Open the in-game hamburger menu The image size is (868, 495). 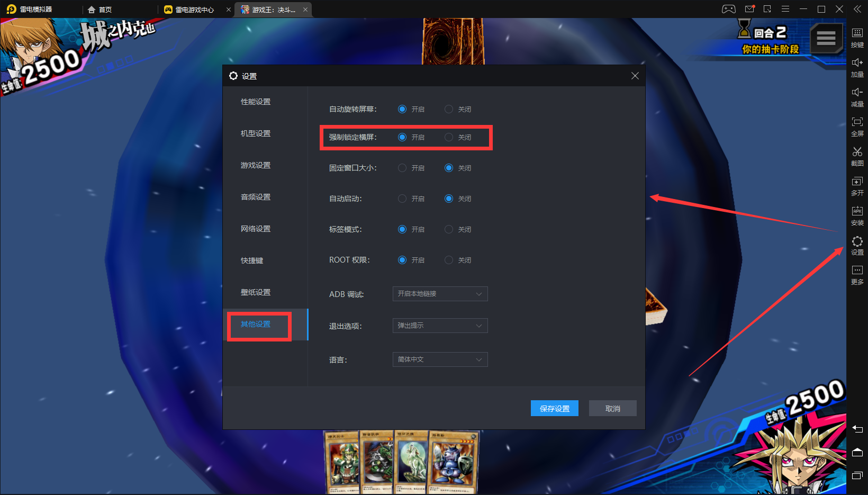click(x=826, y=38)
